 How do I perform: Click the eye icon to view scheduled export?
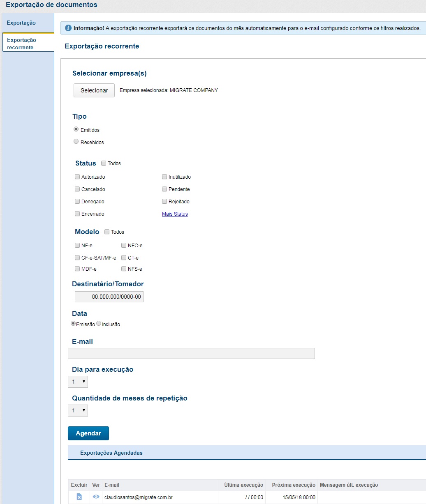pyautogui.click(x=96, y=497)
